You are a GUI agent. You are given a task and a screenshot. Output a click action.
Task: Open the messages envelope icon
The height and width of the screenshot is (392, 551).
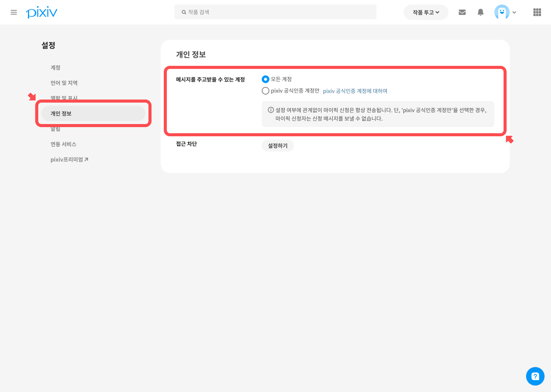tap(462, 12)
